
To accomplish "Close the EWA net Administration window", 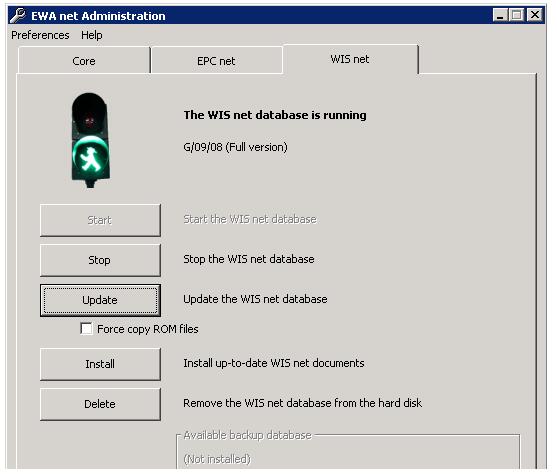I will [535, 15].
